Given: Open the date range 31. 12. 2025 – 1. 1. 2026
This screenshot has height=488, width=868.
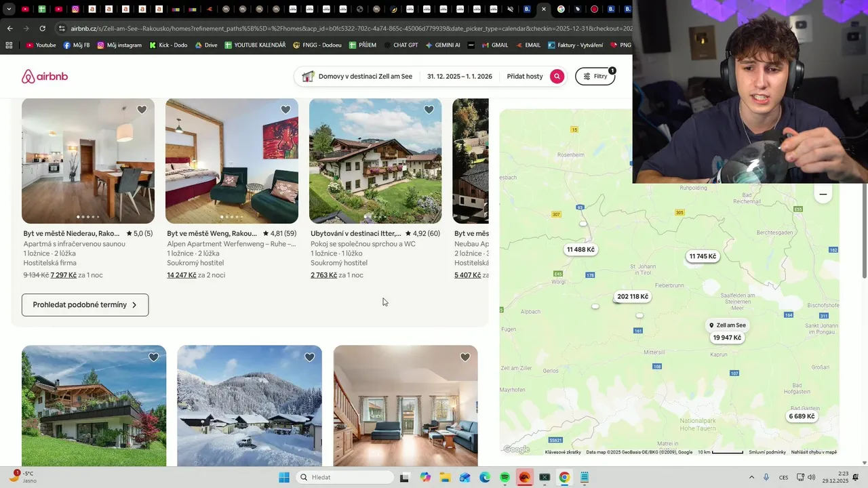Looking at the screenshot, I should tap(460, 77).
